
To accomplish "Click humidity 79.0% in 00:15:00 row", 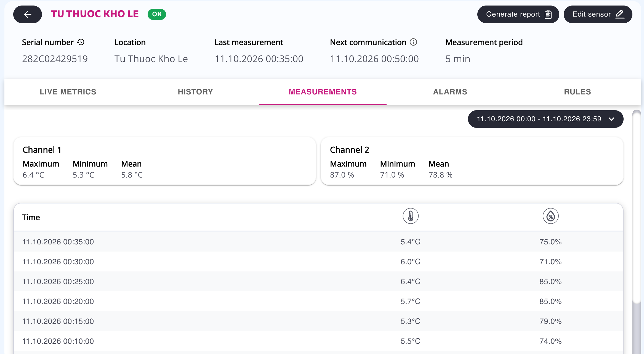I will pyautogui.click(x=550, y=321).
